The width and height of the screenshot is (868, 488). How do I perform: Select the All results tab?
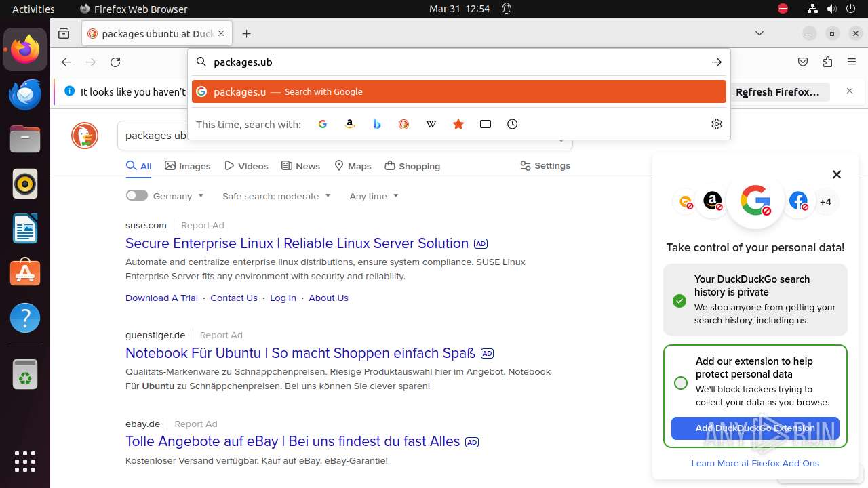tap(139, 166)
